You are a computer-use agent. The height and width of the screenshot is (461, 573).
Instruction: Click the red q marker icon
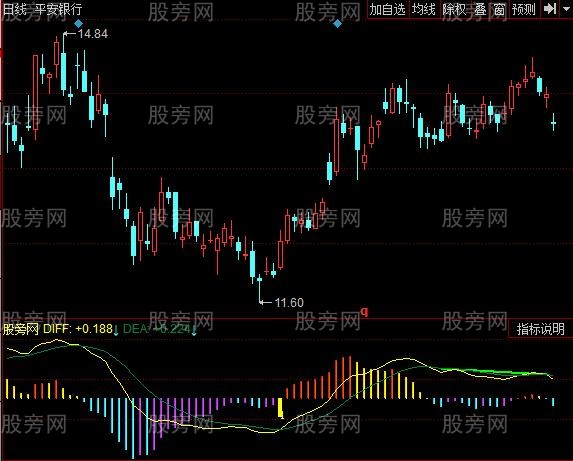click(x=364, y=312)
